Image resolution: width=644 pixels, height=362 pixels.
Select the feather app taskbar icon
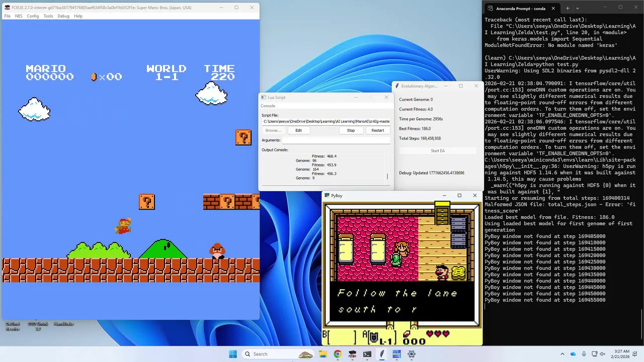point(382,354)
